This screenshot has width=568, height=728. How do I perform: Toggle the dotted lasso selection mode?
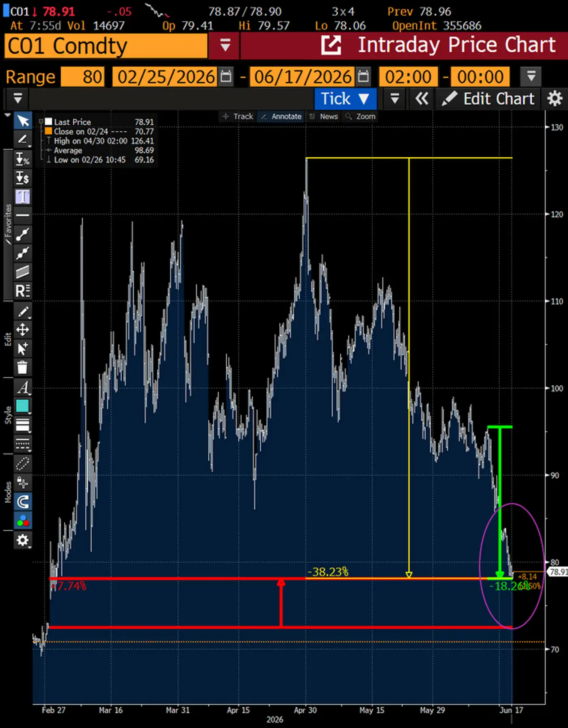coord(23,464)
